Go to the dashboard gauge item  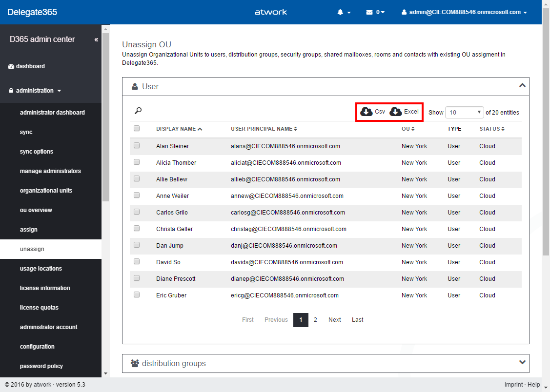click(x=30, y=66)
